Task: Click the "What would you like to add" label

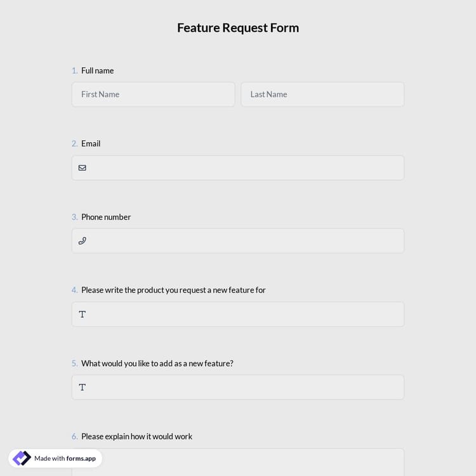Action: [157, 364]
